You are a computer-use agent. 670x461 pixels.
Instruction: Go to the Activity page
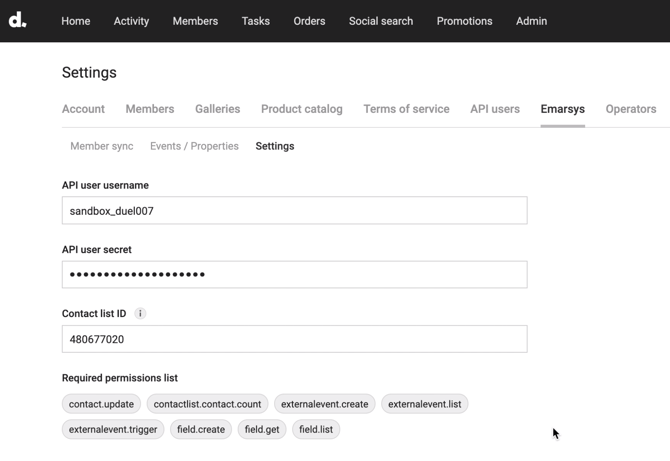tap(131, 21)
